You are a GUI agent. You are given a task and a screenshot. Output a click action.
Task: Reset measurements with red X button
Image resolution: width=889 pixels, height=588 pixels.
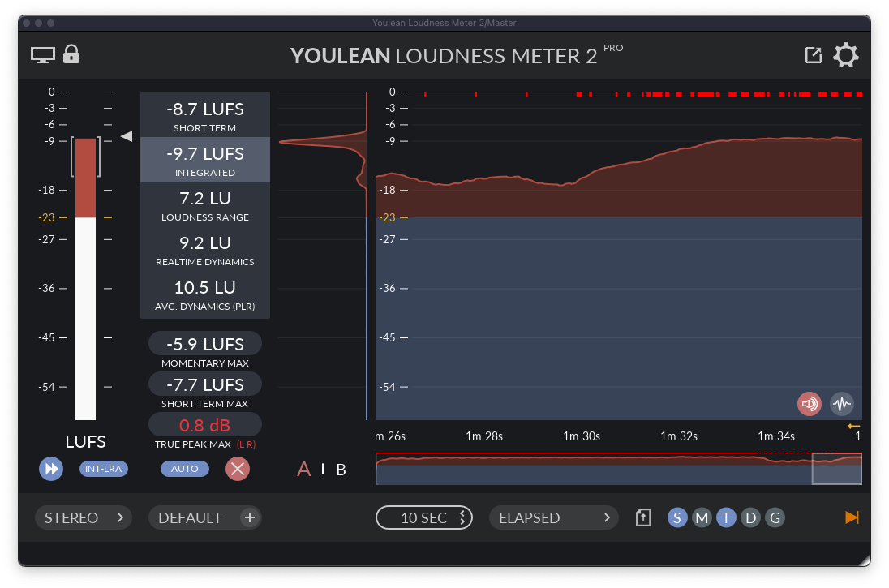(237, 469)
